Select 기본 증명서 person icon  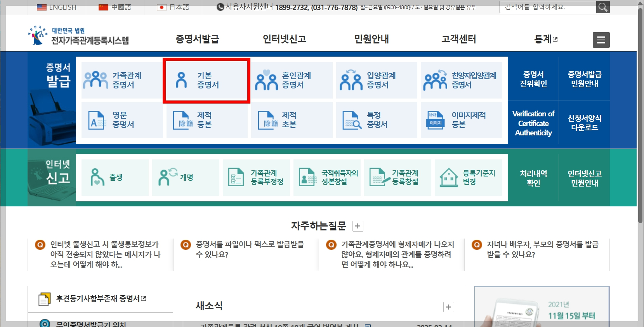point(181,80)
